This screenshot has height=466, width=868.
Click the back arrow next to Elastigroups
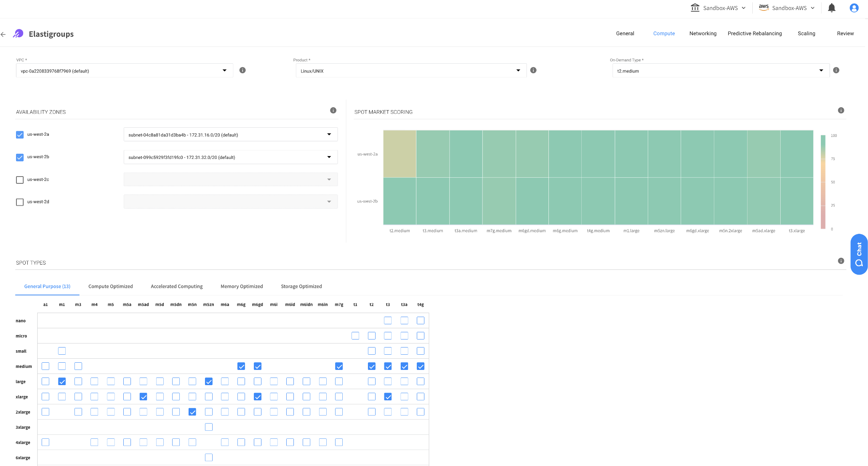[3, 34]
